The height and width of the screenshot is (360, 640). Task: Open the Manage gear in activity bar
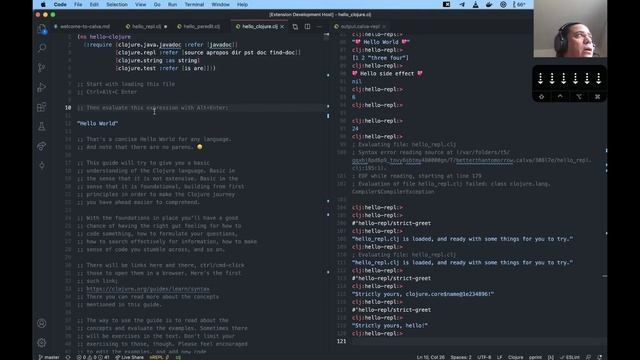(42, 342)
